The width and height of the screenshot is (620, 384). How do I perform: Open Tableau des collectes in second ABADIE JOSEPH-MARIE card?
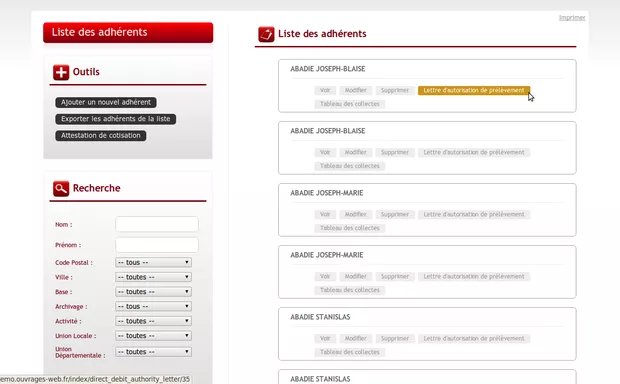pos(350,290)
